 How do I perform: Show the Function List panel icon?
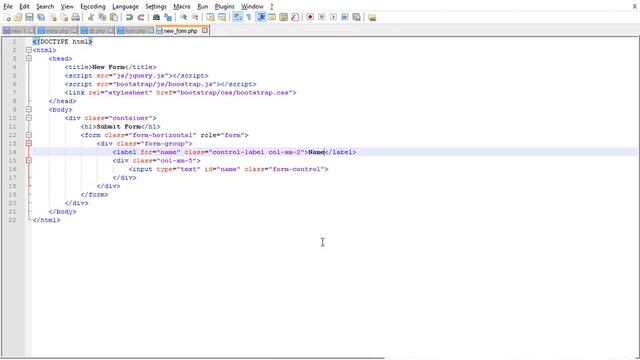click(x=295, y=17)
